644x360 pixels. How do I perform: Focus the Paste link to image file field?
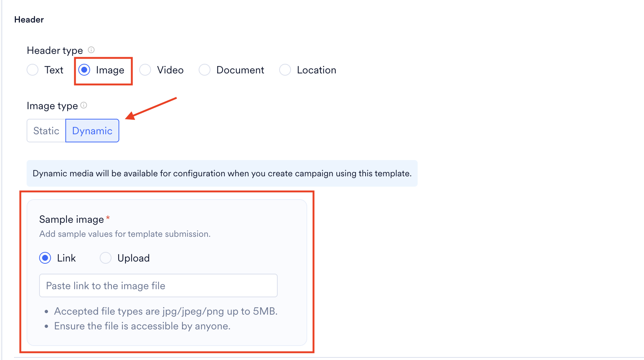point(158,285)
